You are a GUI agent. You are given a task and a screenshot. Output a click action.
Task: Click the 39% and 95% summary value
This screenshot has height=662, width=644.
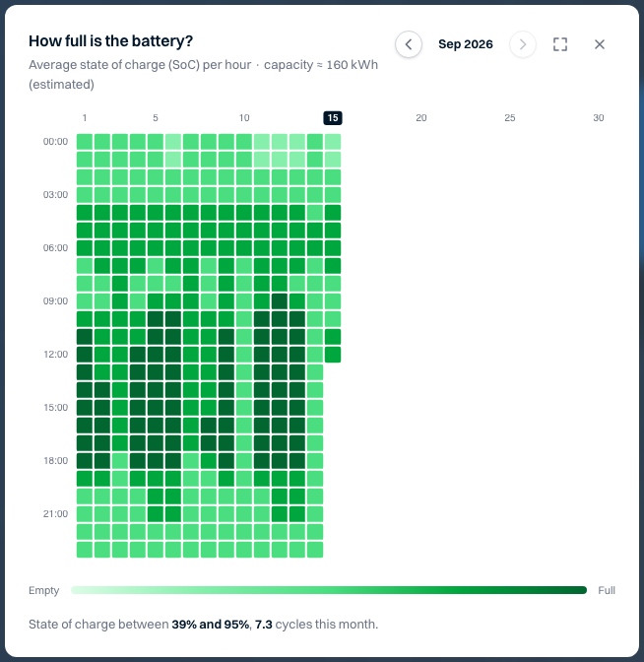pyautogui.click(x=210, y=624)
